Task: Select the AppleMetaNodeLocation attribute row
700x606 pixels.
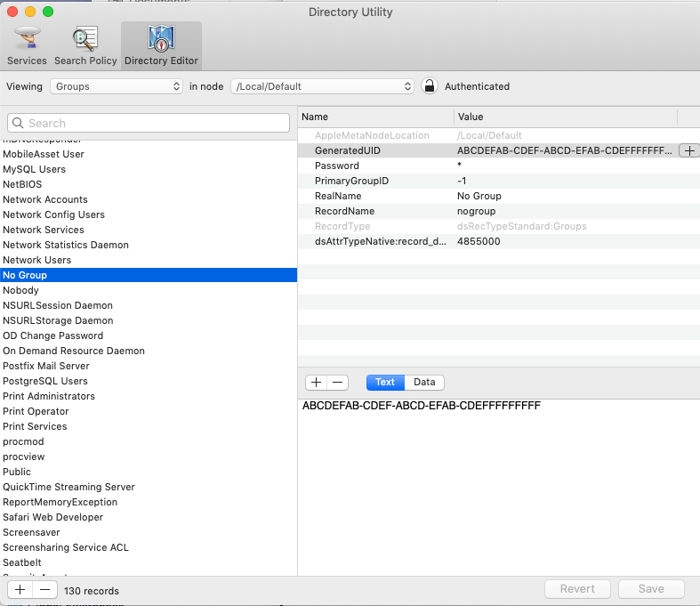Action: 499,135
